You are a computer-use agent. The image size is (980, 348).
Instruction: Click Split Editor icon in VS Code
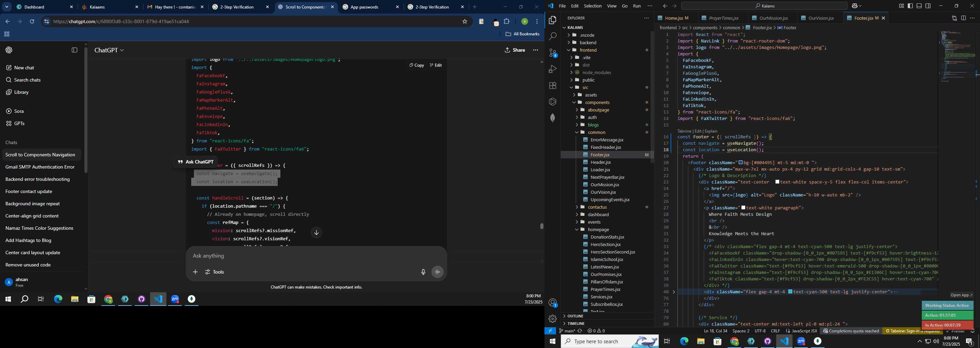pyautogui.click(x=963, y=18)
